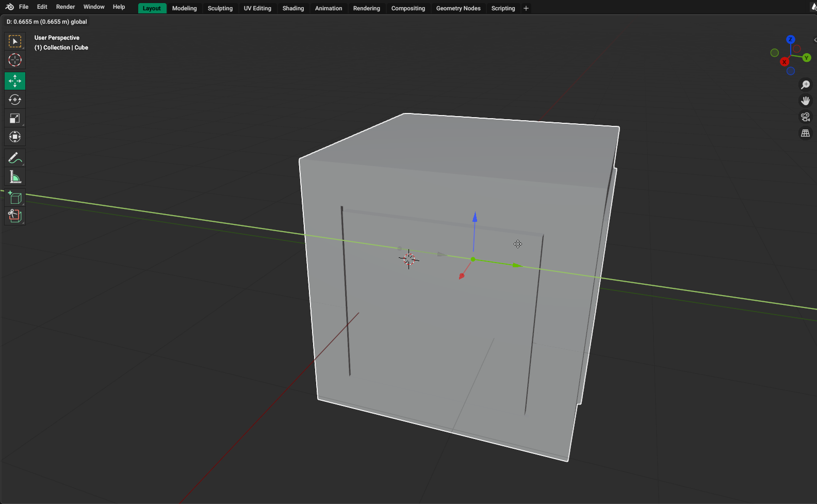The height and width of the screenshot is (504, 817).
Task: Click the blue Z axis on navigation gizmo
Action: 791,40
